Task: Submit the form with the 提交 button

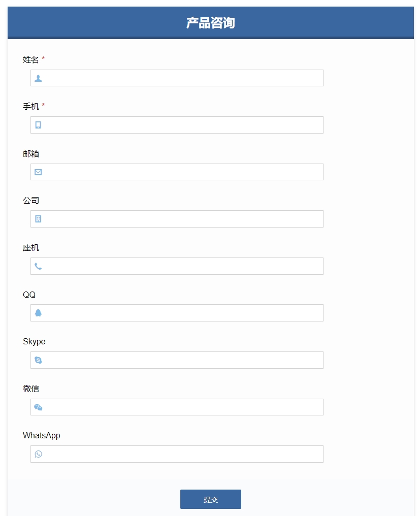Action: [211, 499]
